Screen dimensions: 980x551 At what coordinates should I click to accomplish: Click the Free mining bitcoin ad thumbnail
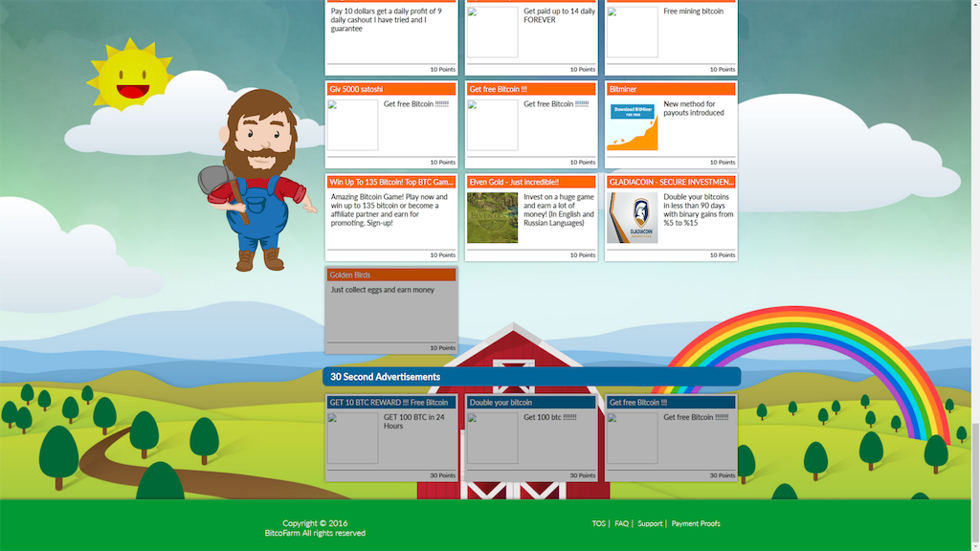tap(633, 32)
